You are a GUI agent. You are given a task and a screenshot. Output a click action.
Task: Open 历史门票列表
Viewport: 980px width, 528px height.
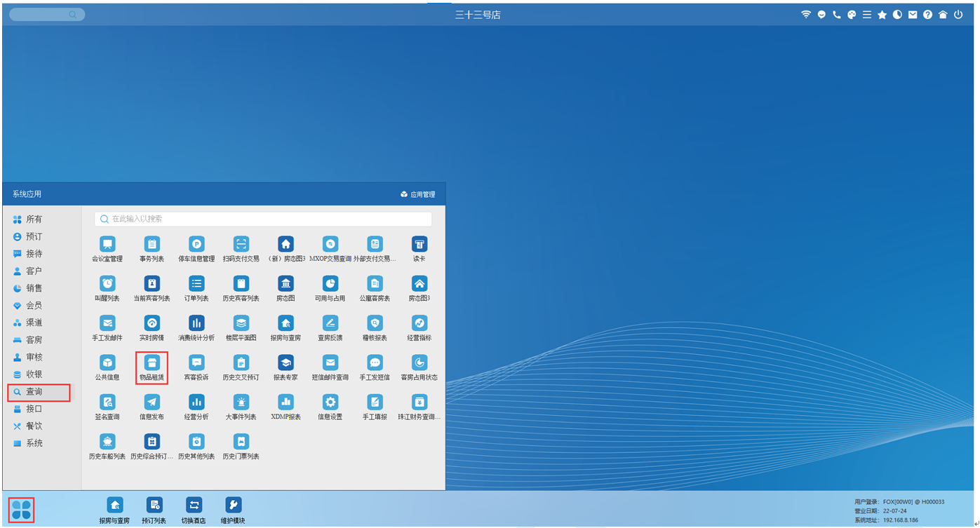point(241,441)
